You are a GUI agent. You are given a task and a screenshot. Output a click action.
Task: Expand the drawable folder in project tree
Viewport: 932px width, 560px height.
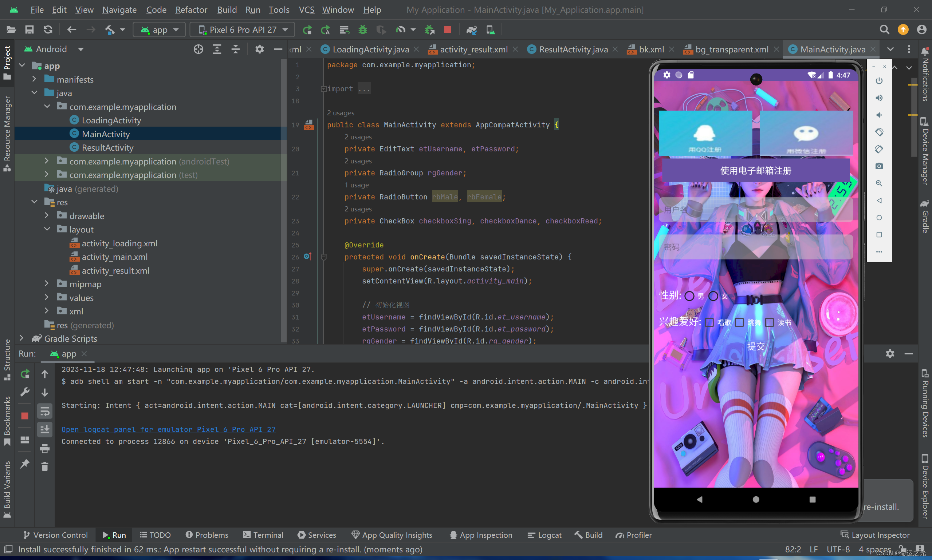coord(47,215)
